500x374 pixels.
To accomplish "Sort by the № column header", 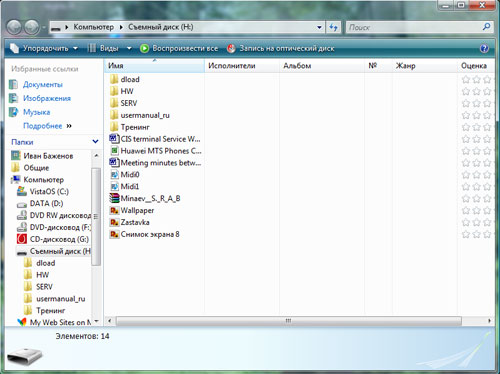I will pos(379,66).
